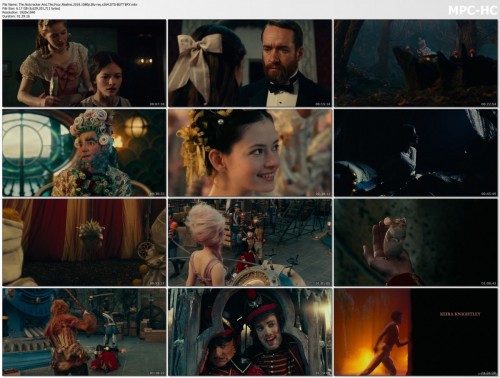
Task: Open credits thumbnail with Keira Knightley text
Action: [x=416, y=332]
